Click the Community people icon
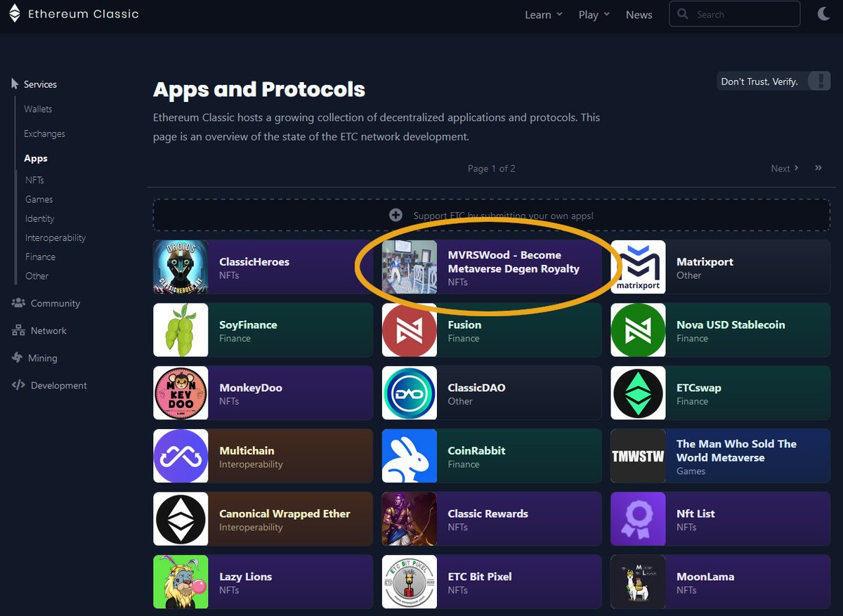Viewport: 843px width, 616px height. point(18,303)
